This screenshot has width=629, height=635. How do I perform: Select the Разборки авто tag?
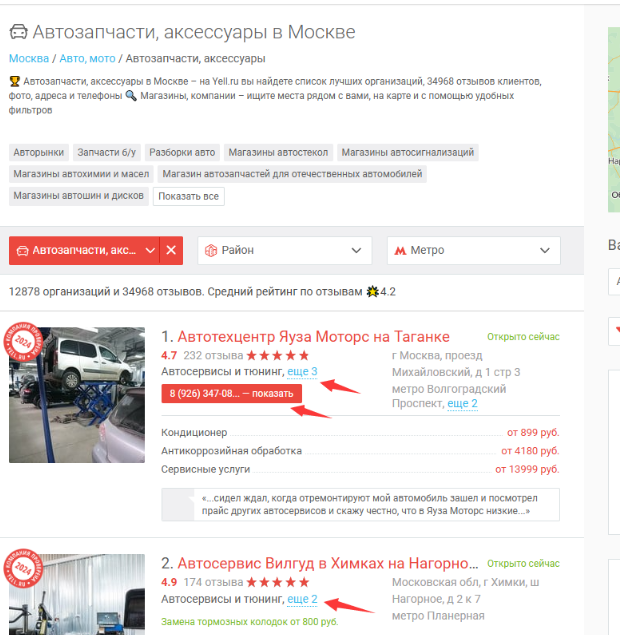pyautogui.click(x=182, y=153)
